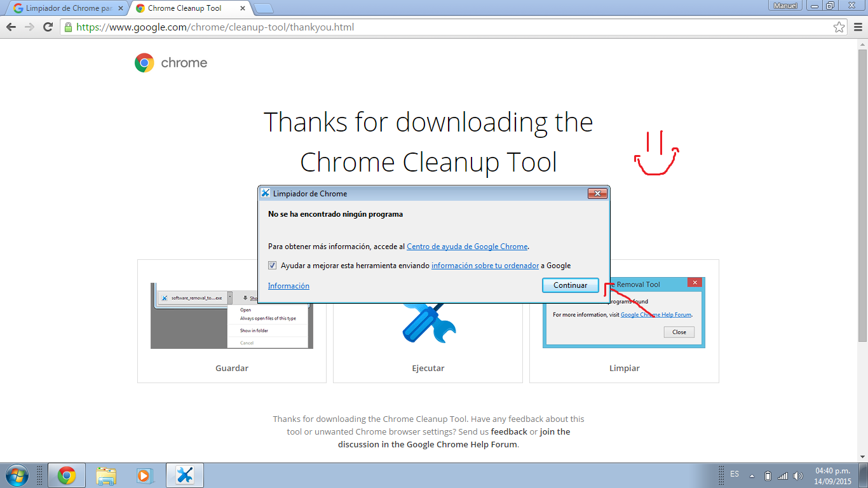Click Chrome icon in the taskbar
The width and height of the screenshot is (868, 488).
point(66,475)
